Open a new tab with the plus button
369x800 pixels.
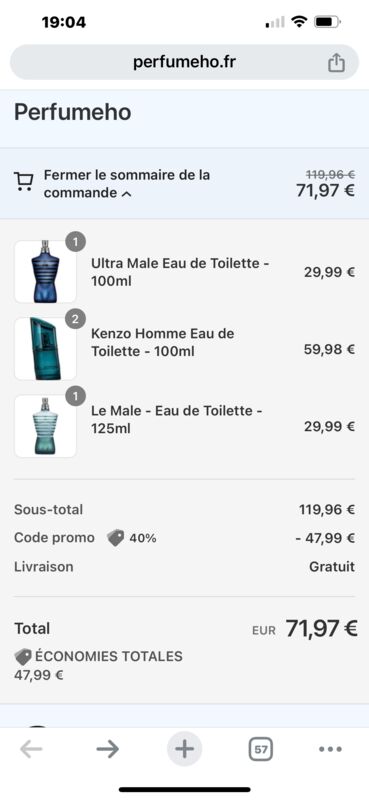click(x=184, y=749)
